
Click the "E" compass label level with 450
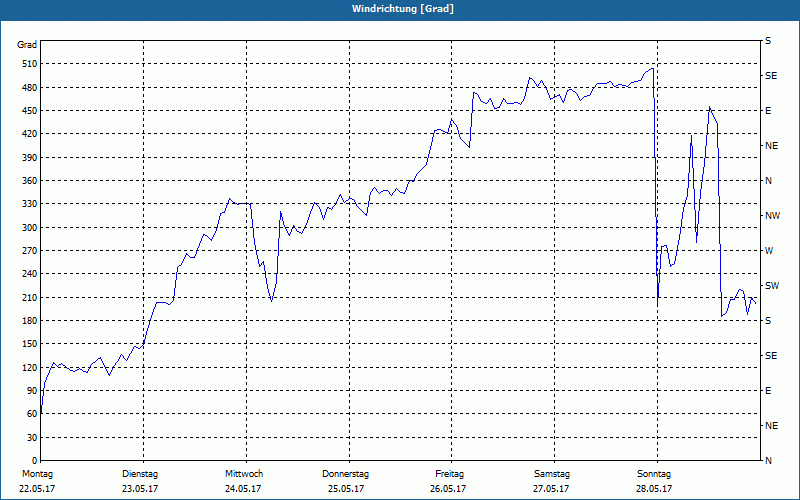click(768, 111)
